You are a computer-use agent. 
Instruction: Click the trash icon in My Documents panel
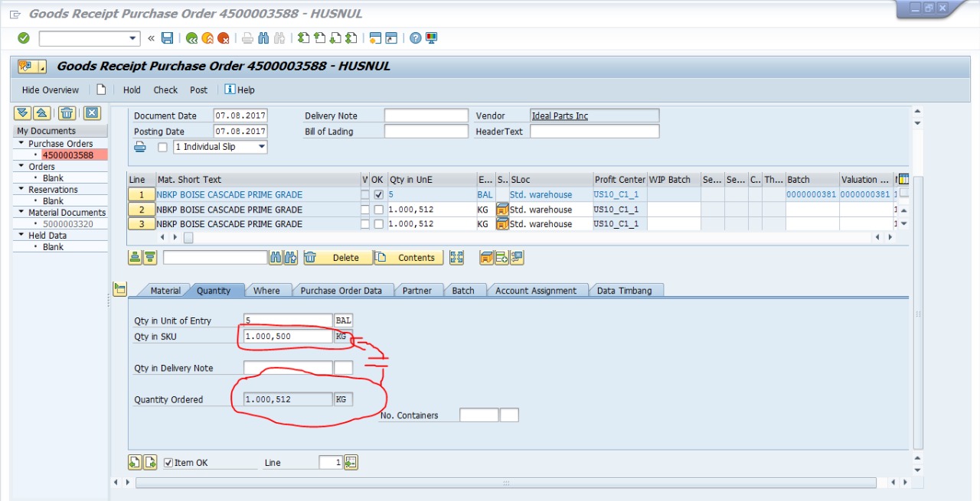coord(67,113)
